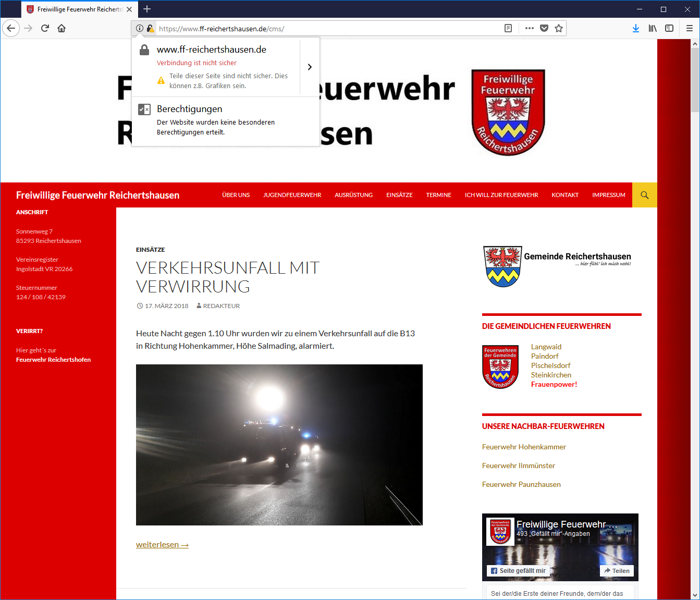The height and width of the screenshot is (600, 700).
Task: Open the yellow site search icon
Action: point(645,195)
